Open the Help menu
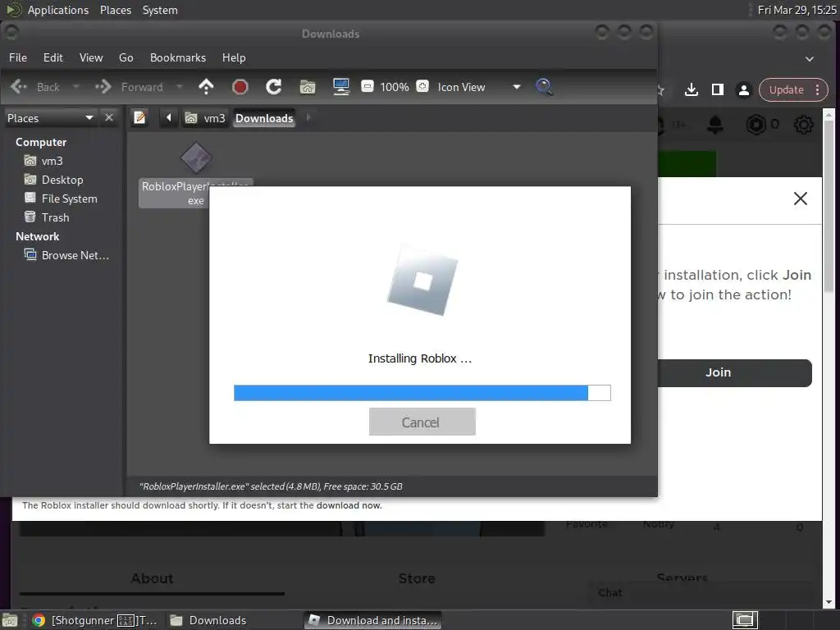 [234, 57]
